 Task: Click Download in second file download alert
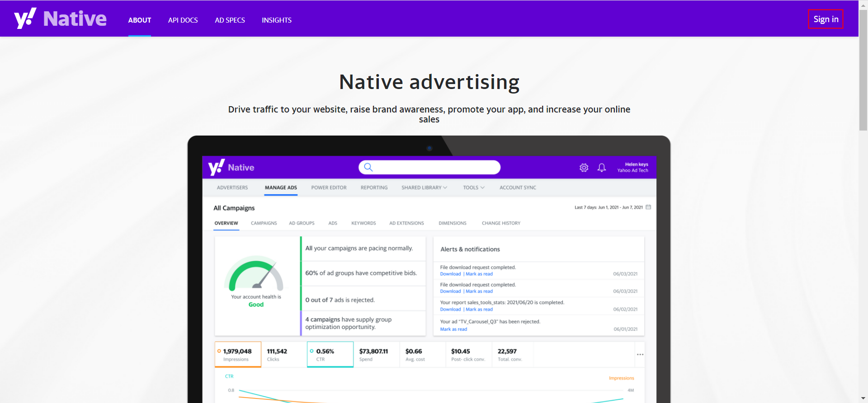point(450,291)
